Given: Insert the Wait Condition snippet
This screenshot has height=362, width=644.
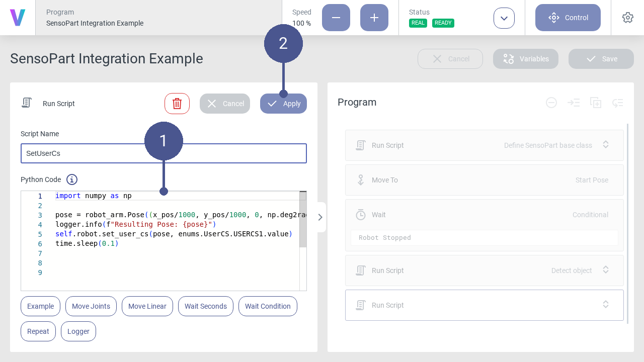Looking at the screenshot, I should [x=268, y=306].
